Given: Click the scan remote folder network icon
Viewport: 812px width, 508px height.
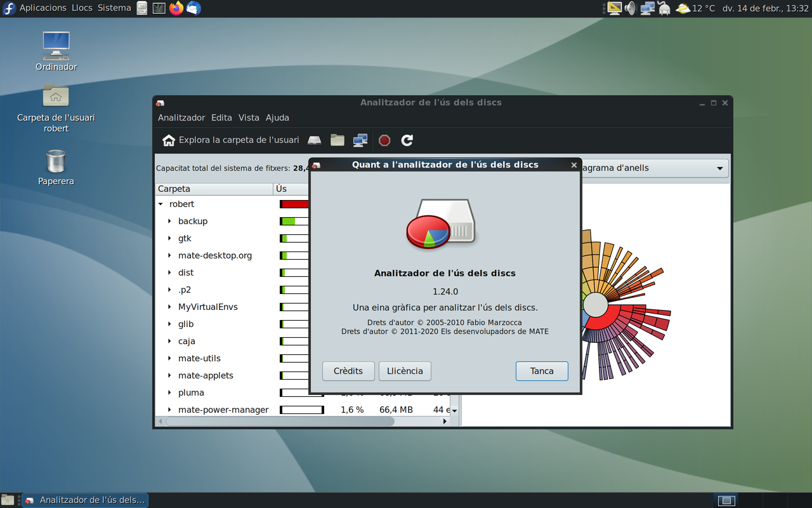Looking at the screenshot, I should click(360, 140).
